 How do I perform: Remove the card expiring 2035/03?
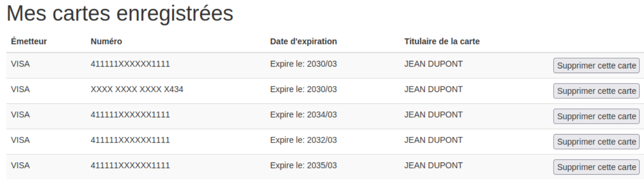click(597, 167)
